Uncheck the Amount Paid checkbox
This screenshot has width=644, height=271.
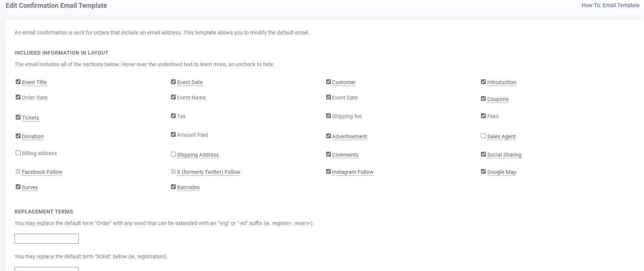(x=173, y=135)
